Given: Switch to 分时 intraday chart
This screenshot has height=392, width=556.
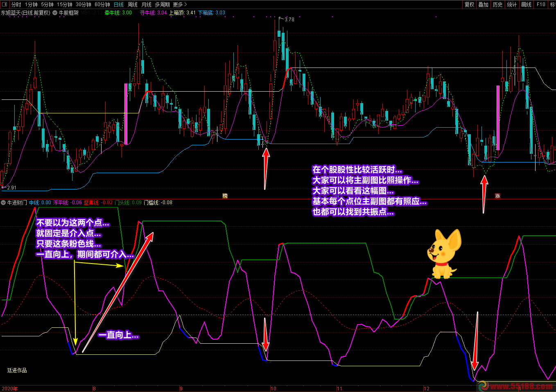Looking at the screenshot, I should [16, 5].
